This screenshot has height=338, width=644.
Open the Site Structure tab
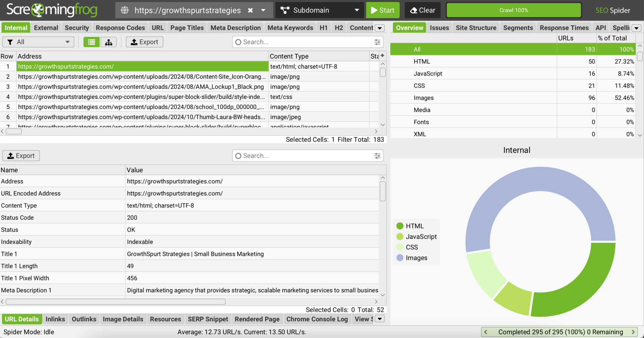(476, 28)
